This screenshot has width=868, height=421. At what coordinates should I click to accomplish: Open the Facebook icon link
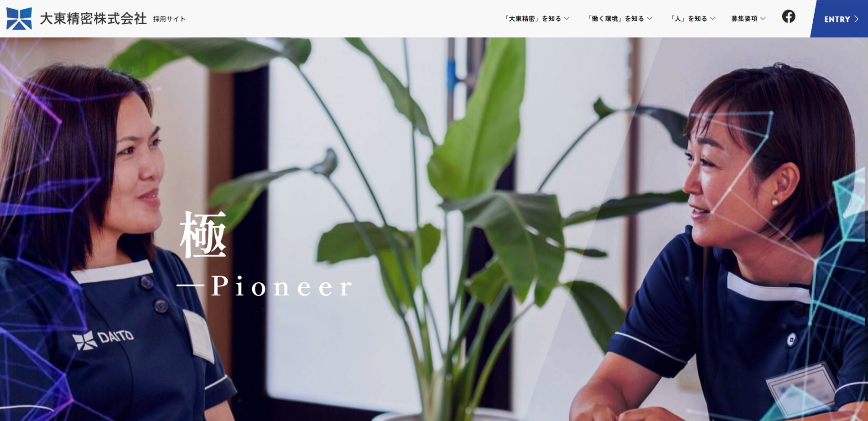tap(788, 16)
